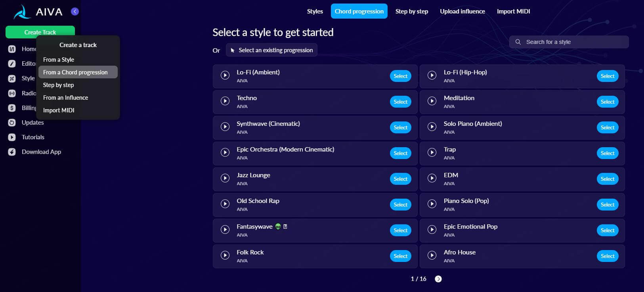Play the Lo-Fi (Ambient) style preview
The height and width of the screenshot is (292, 644).
pos(225,75)
